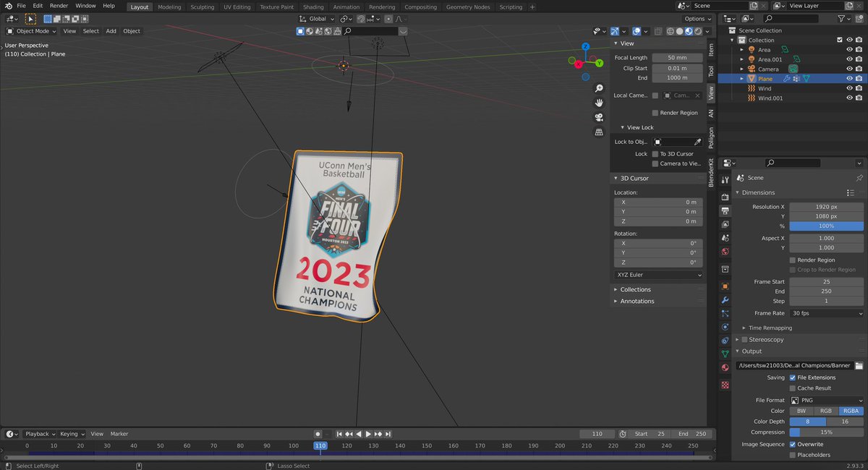Open XYZ Euler rotation mode dropdown
The width and height of the screenshot is (868, 470).
(658, 275)
